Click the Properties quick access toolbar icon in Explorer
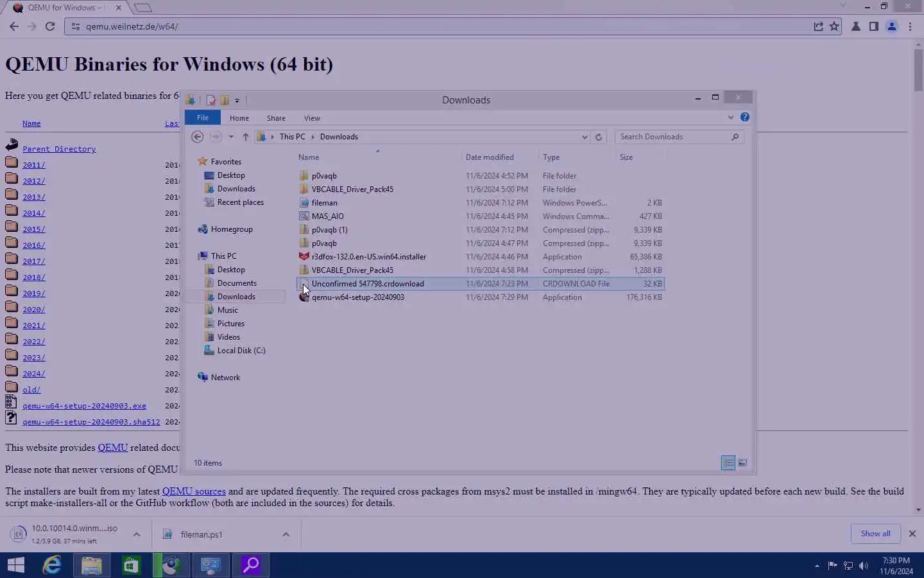 210,100
